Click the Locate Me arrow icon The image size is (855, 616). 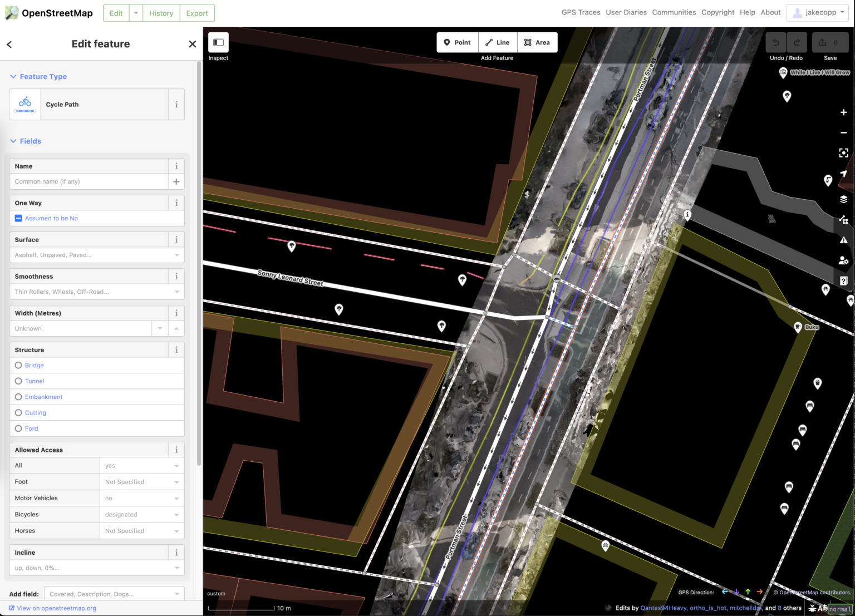(x=843, y=173)
